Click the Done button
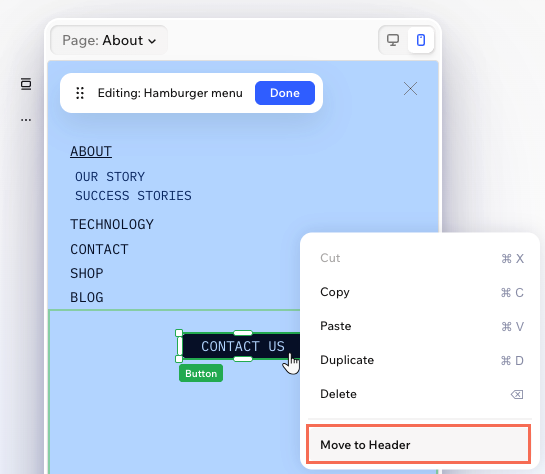The height and width of the screenshot is (474, 545). tap(285, 93)
